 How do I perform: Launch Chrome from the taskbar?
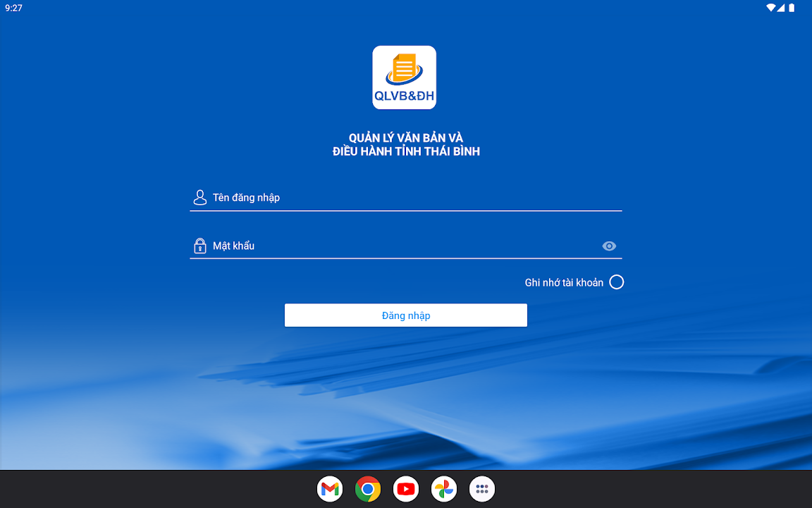(368, 489)
